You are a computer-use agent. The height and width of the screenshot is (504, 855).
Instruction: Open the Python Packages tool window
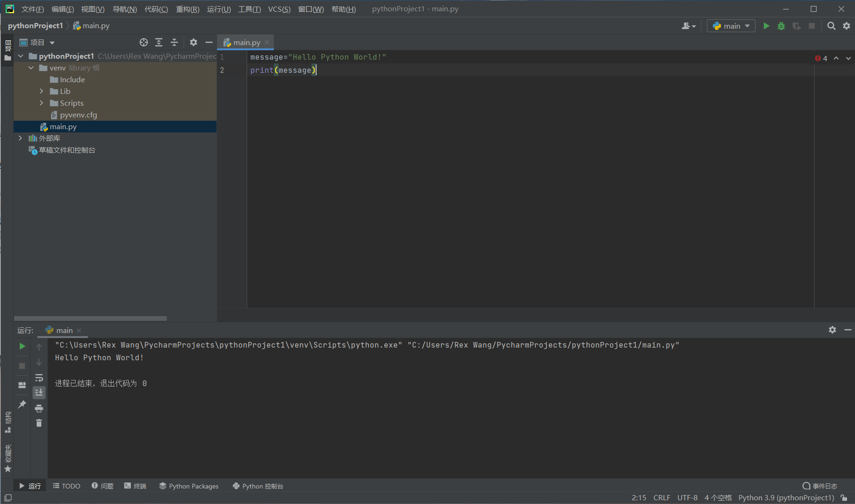click(189, 486)
